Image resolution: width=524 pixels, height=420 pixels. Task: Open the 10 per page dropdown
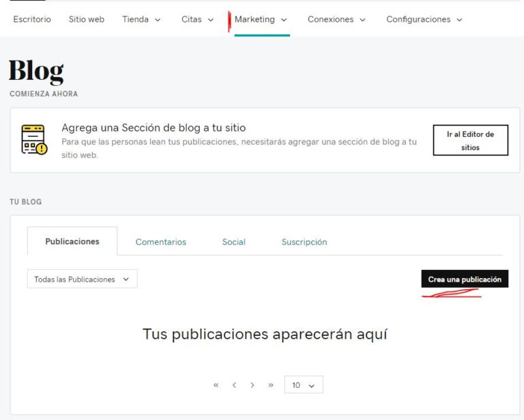click(304, 385)
